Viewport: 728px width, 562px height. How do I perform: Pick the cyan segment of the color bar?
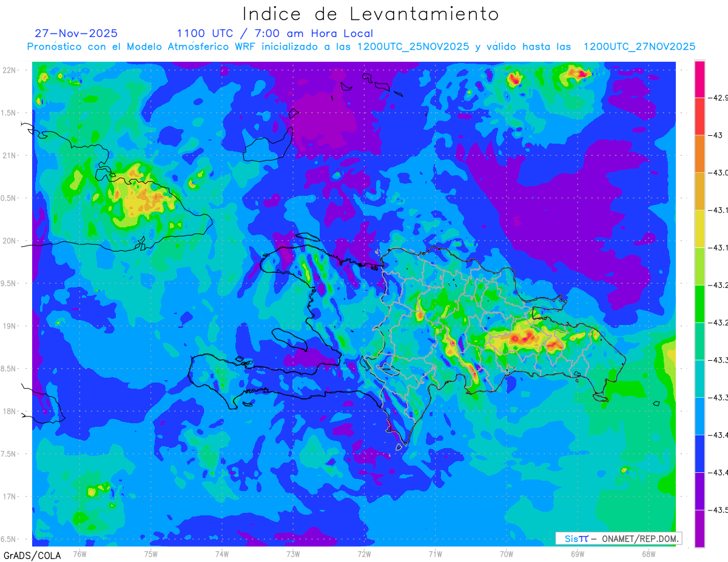699,378
